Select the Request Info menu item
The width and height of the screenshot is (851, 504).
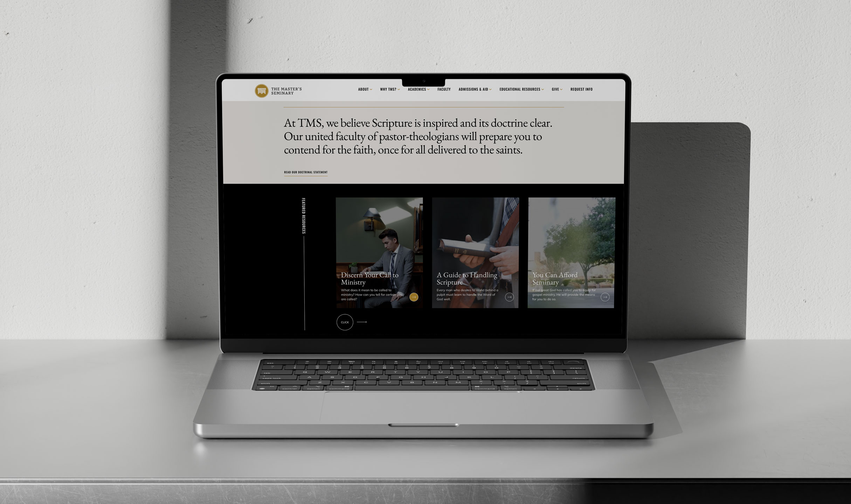581,89
